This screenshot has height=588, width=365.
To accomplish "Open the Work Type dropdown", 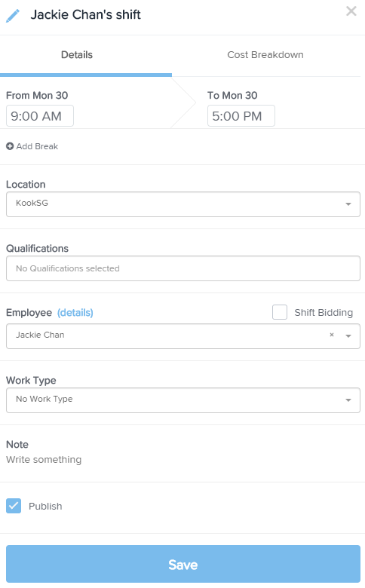I will click(183, 400).
